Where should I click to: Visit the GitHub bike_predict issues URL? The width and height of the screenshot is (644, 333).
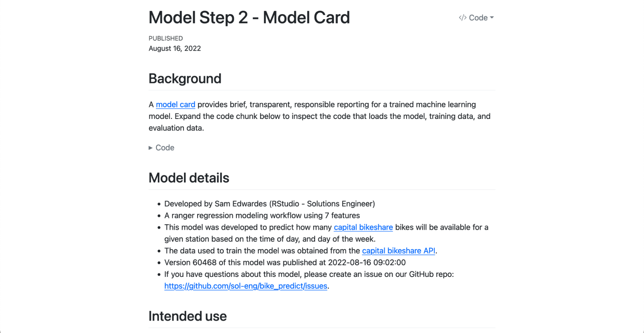coord(245,286)
